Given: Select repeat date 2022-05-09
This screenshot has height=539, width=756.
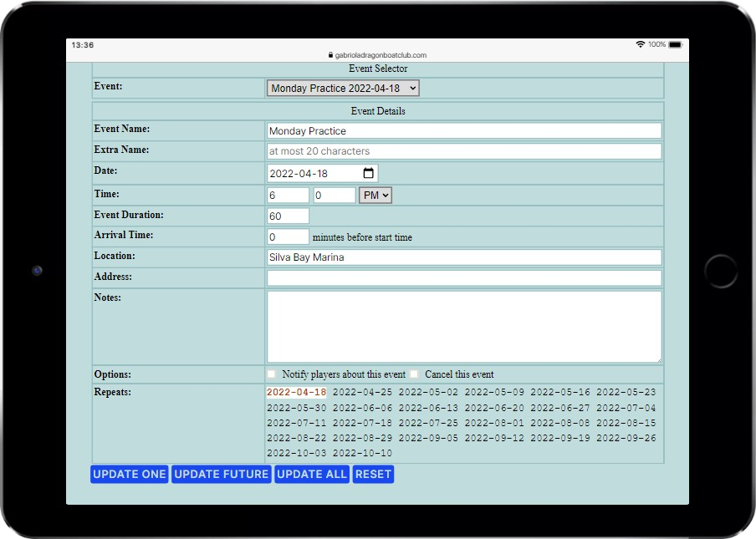Looking at the screenshot, I should (x=494, y=392).
